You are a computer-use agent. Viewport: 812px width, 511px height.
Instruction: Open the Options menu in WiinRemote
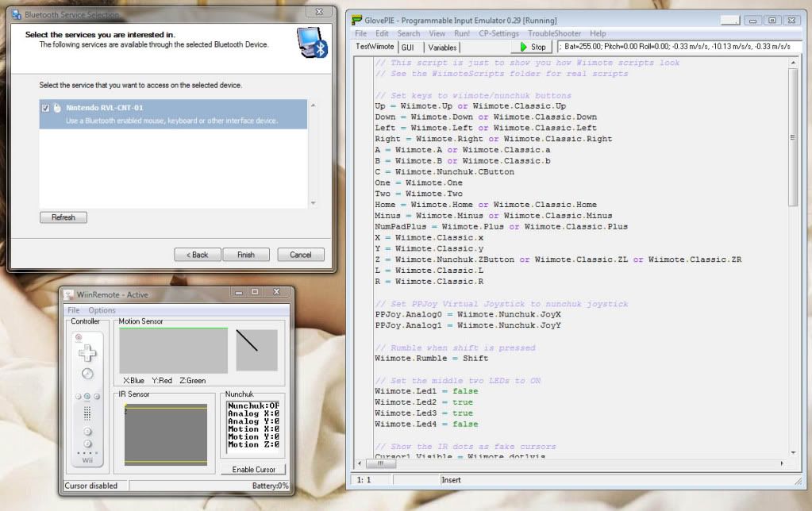(102, 310)
